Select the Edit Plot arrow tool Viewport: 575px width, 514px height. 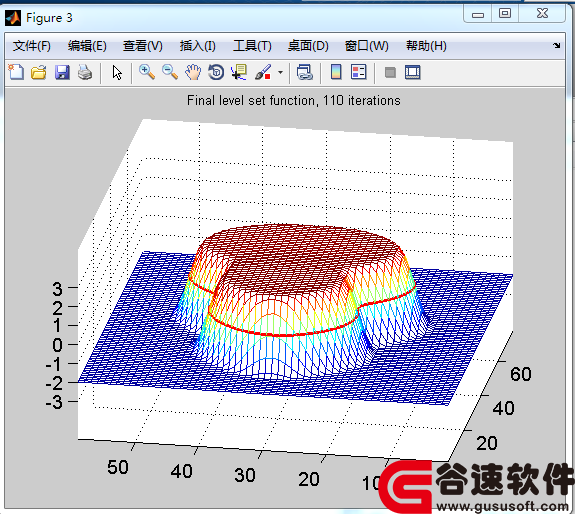117,72
